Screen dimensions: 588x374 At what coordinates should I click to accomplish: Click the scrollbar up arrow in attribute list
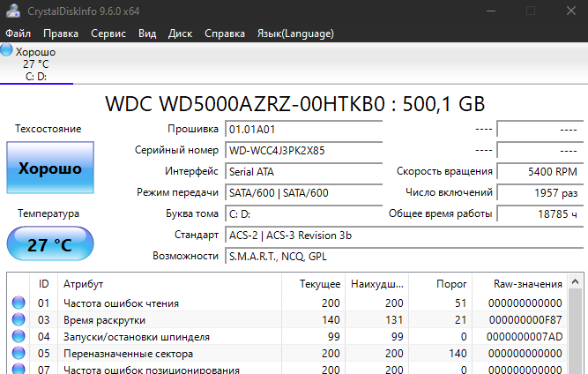576,281
